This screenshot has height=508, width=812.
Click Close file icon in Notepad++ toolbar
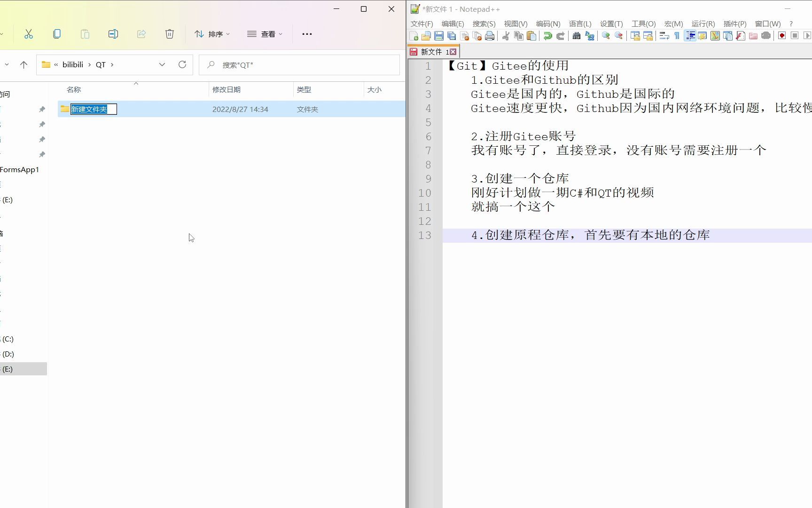pos(465,36)
